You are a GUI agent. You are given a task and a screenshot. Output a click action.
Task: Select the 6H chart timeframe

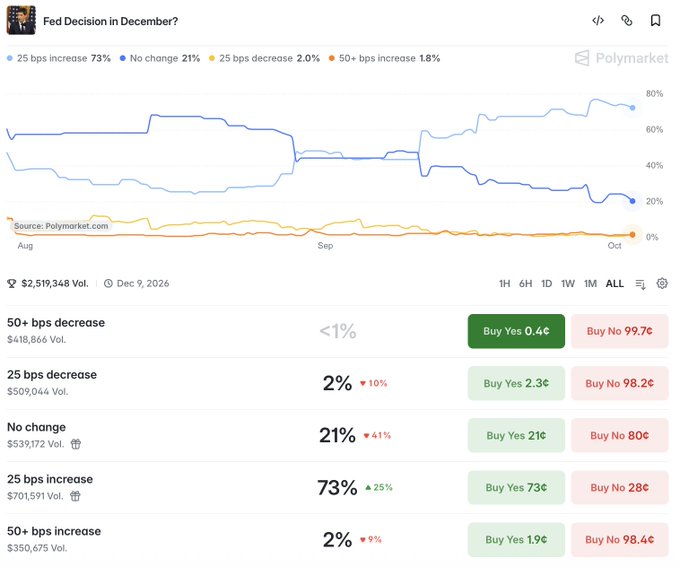(526, 284)
